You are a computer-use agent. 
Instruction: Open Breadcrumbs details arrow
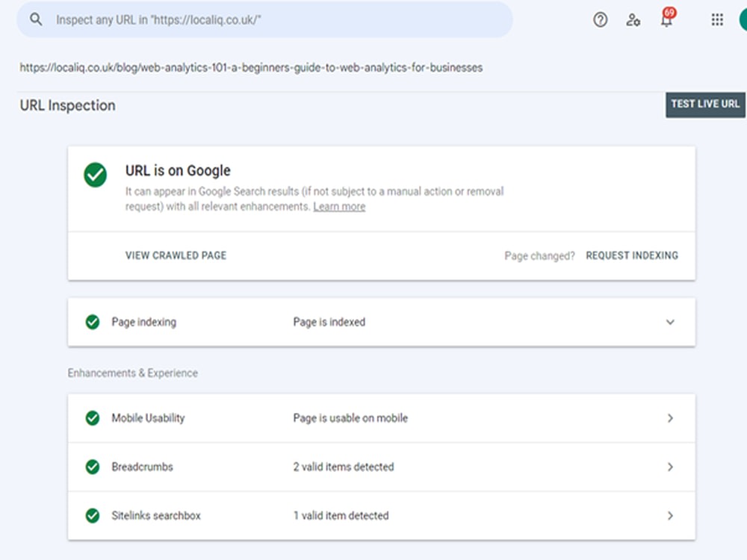point(670,467)
